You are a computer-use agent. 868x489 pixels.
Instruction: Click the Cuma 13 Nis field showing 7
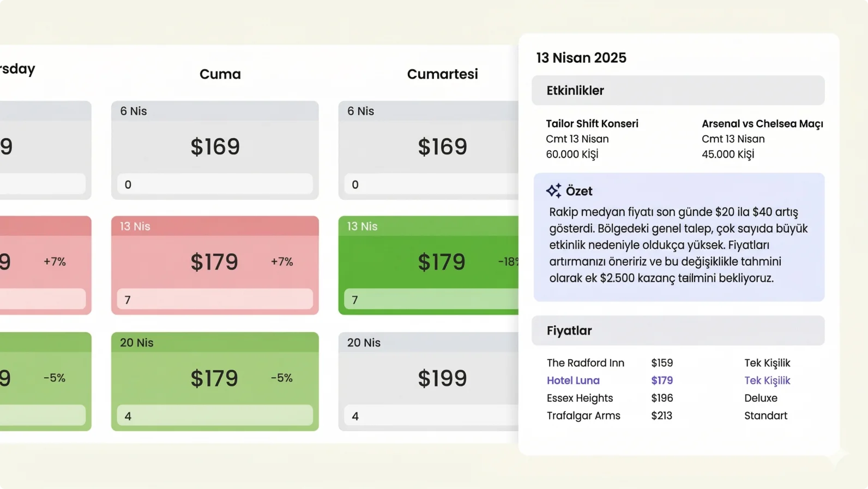(x=215, y=300)
